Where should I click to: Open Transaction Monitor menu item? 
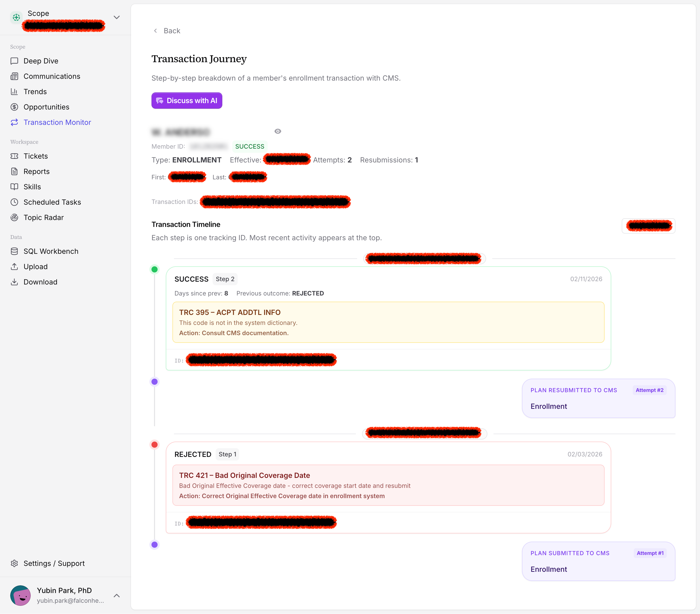click(x=57, y=123)
